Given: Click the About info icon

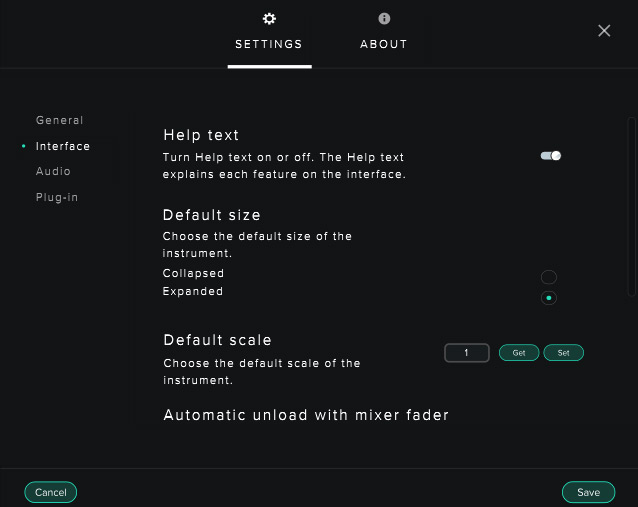Looking at the screenshot, I should [384, 19].
